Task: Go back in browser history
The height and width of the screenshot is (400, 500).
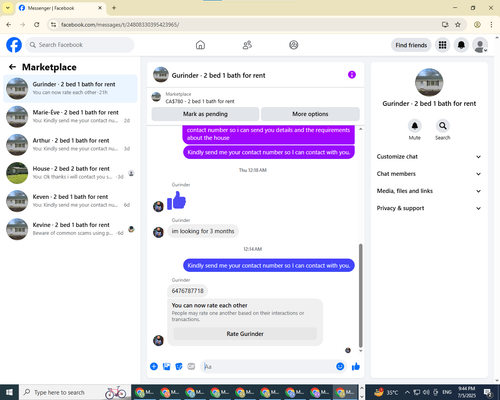Action: [x=9, y=25]
